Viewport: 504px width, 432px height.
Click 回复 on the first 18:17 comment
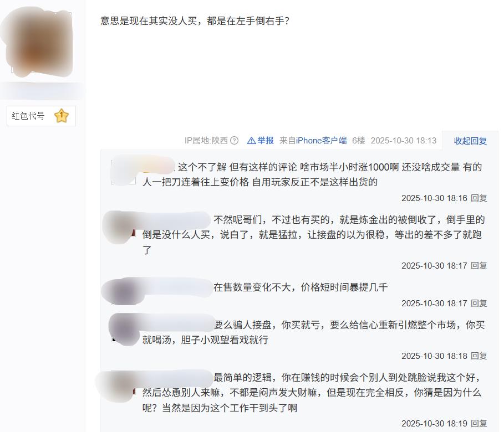click(x=479, y=266)
